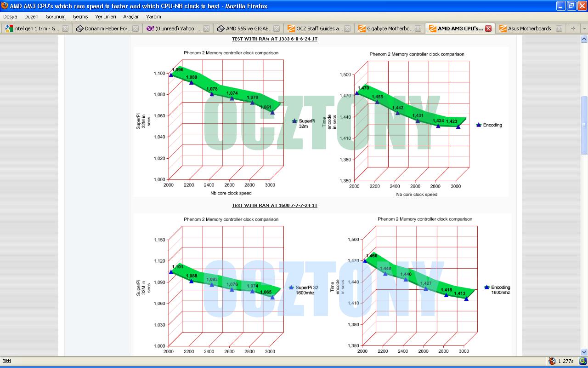This screenshot has height=368, width=588.
Task: Click the Google favicon on the first tab
Action: pos(9,29)
